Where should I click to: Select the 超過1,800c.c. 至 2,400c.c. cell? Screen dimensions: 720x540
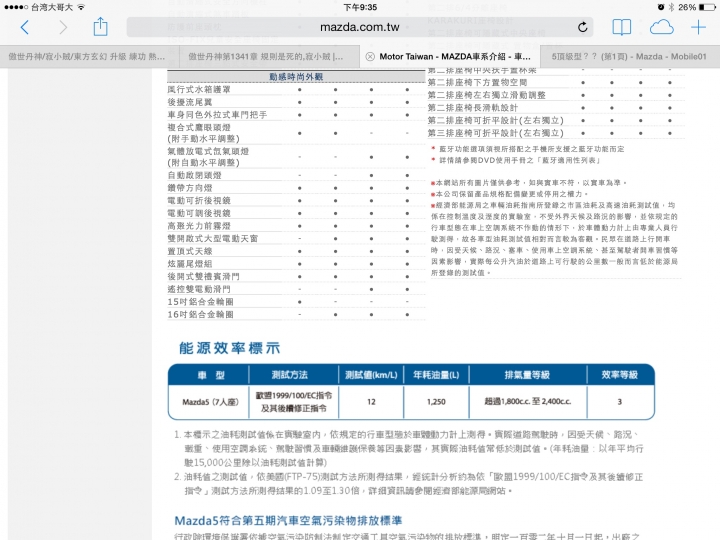[x=528, y=402]
